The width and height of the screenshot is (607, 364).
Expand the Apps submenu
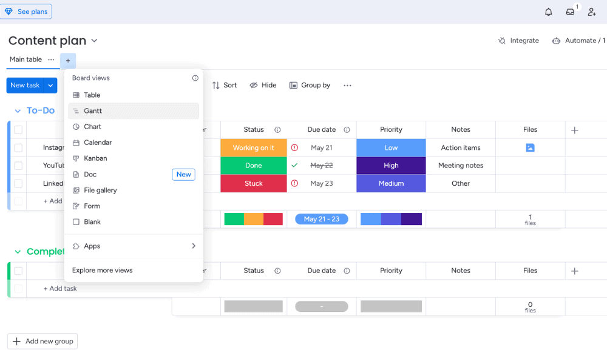(x=194, y=246)
